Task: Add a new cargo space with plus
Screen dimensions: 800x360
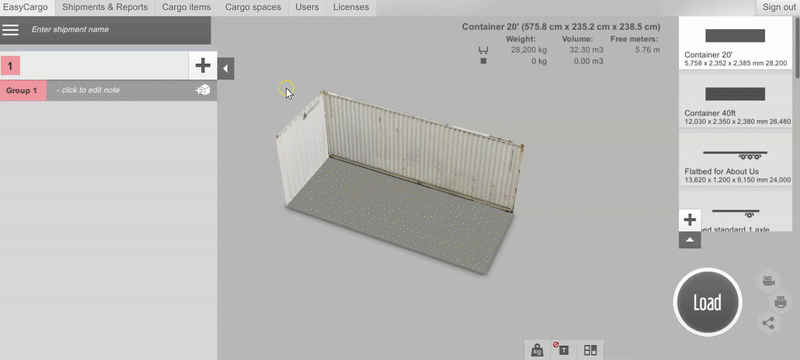Action: (690, 220)
